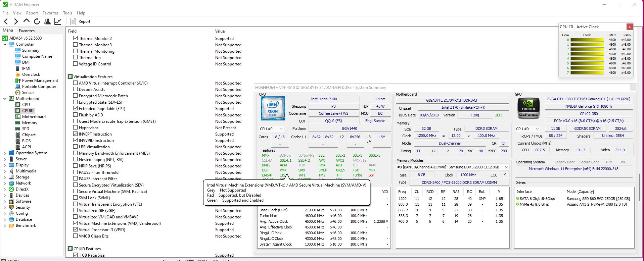The image size is (644, 261).
Task: Click the Multimedia icon in tree
Action: pos(11,171)
